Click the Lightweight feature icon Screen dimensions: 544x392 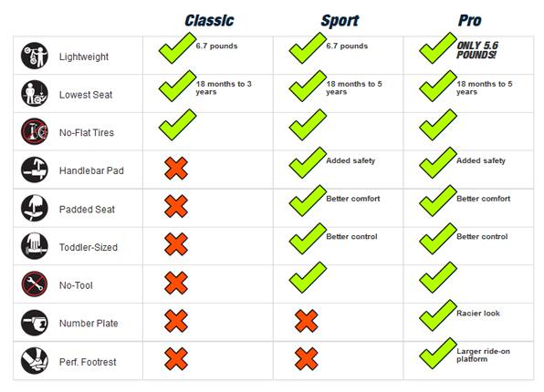click(35, 56)
